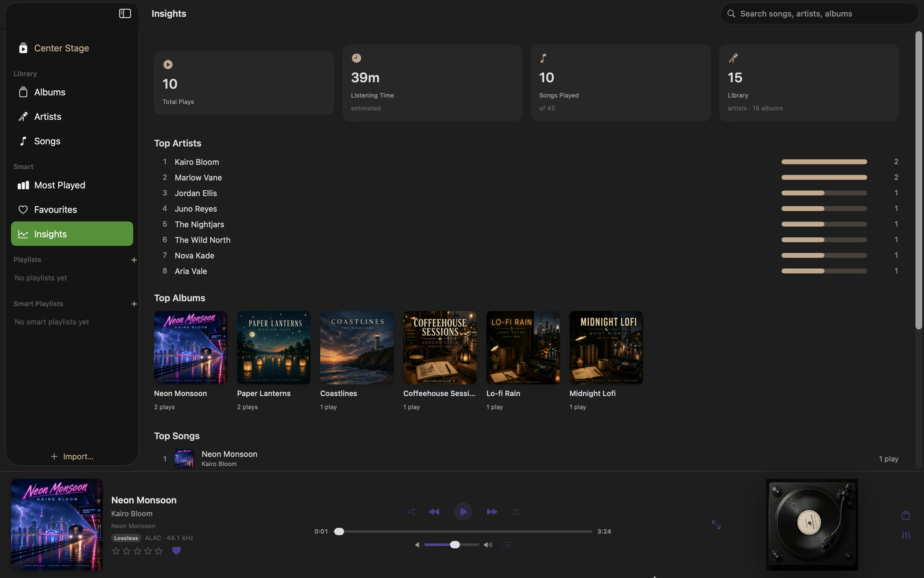This screenshot has width=924, height=578.
Task: Open Coffeehouse Sessions album cover
Action: click(x=440, y=347)
